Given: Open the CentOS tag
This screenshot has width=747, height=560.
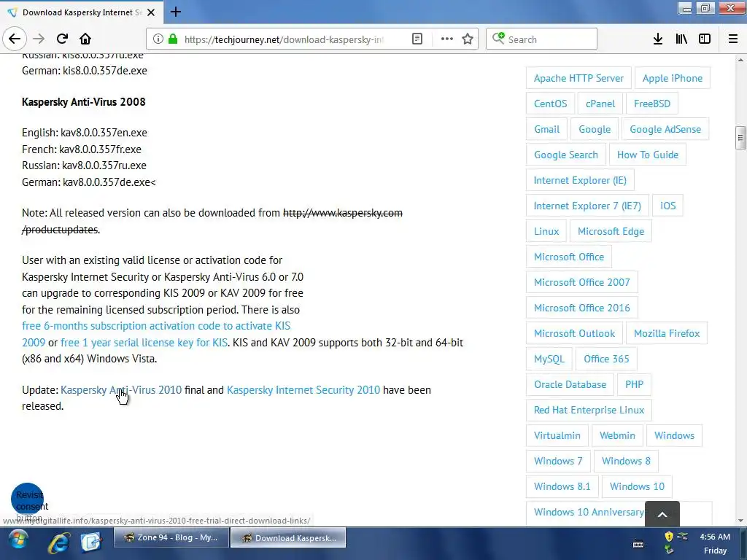Looking at the screenshot, I should pos(550,104).
